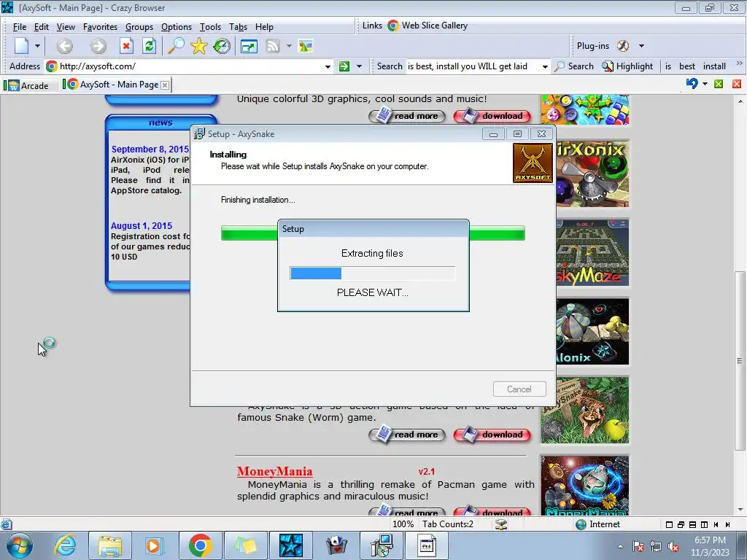The width and height of the screenshot is (747, 560).
Task: Close the AxySoft - Main Page tab
Action: (165, 85)
